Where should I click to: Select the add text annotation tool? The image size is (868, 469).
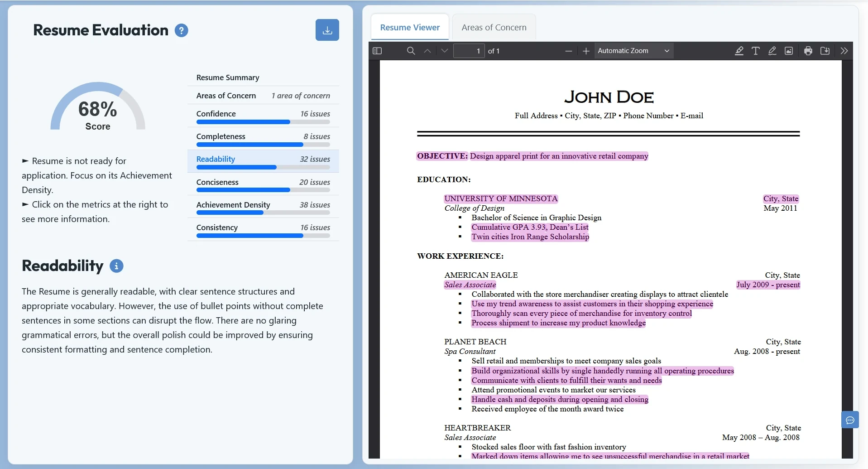point(755,51)
